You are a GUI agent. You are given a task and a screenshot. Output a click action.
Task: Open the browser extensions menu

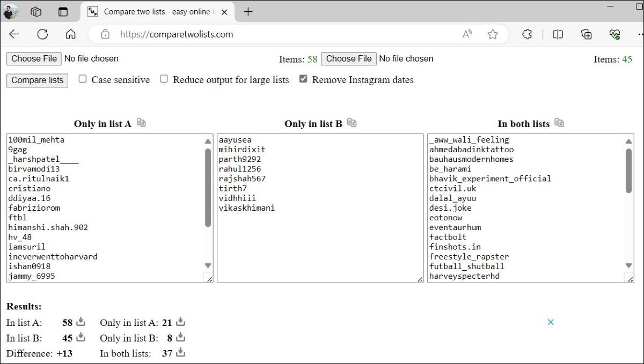(x=527, y=34)
